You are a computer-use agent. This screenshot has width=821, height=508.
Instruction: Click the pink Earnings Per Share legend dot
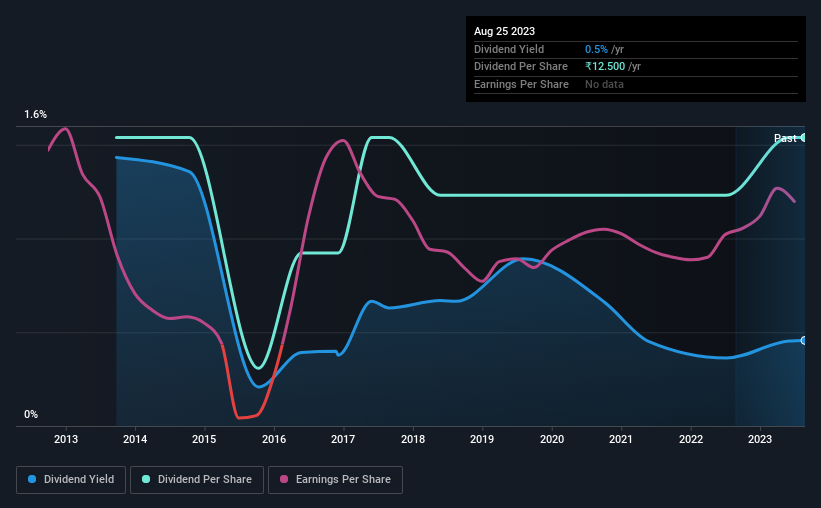tap(284, 479)
